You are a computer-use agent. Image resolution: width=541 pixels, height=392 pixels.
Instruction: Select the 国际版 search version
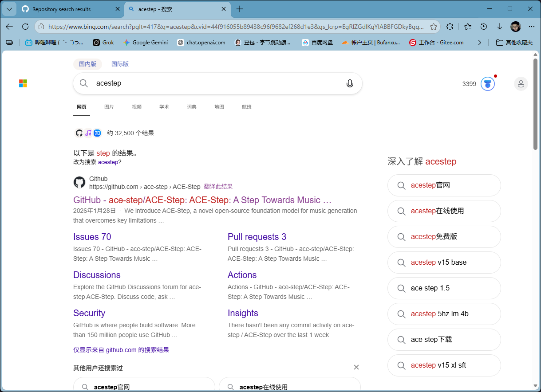click(120, 64)
